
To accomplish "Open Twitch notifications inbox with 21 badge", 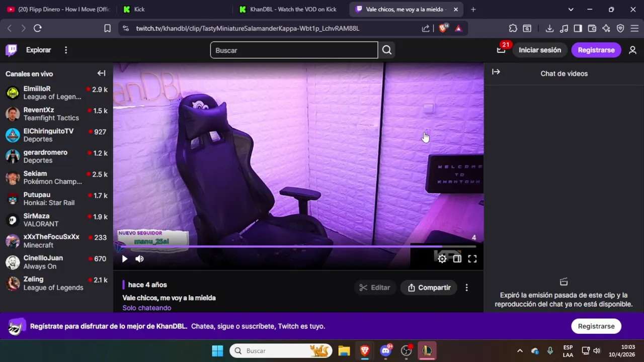I will [501, 50].
